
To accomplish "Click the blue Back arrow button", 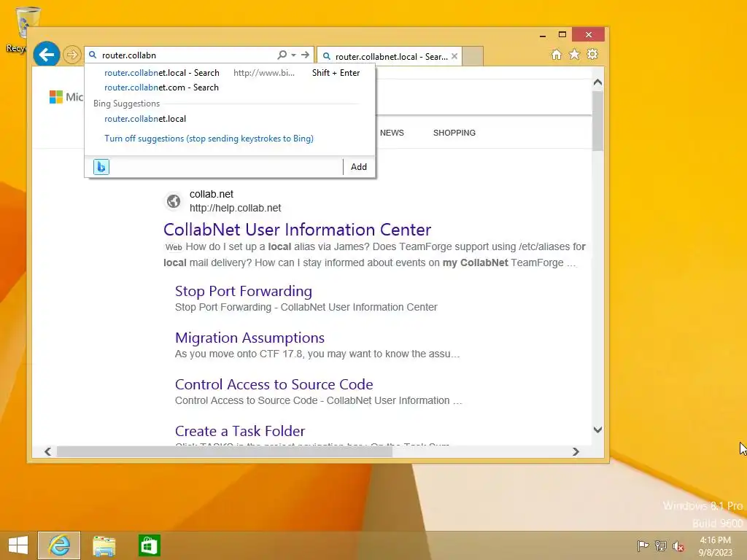I will click(46, 55).
